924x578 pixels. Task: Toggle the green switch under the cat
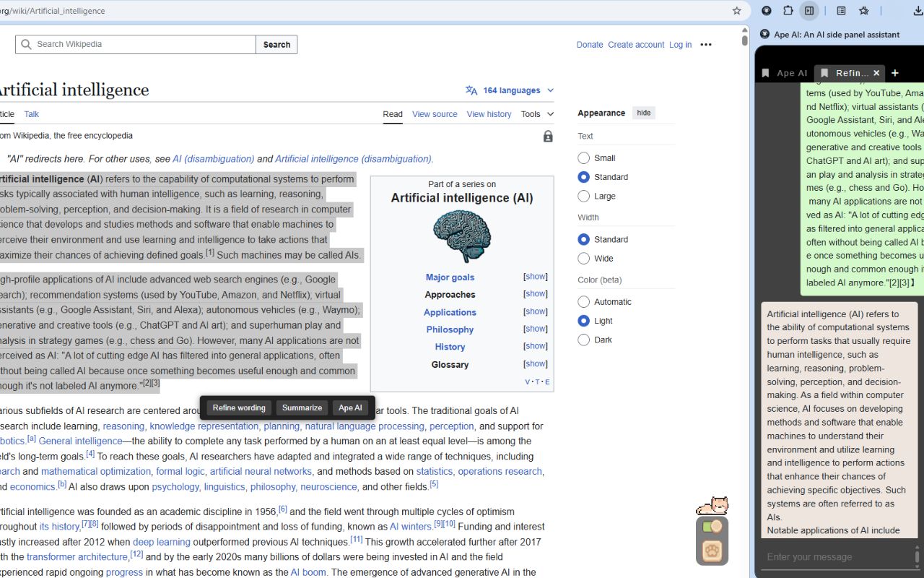click(x=712, y=527)
